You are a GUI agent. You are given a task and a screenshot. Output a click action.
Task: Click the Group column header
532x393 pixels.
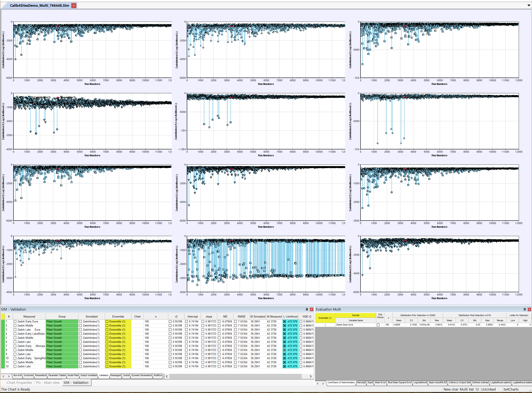(62, 316)
